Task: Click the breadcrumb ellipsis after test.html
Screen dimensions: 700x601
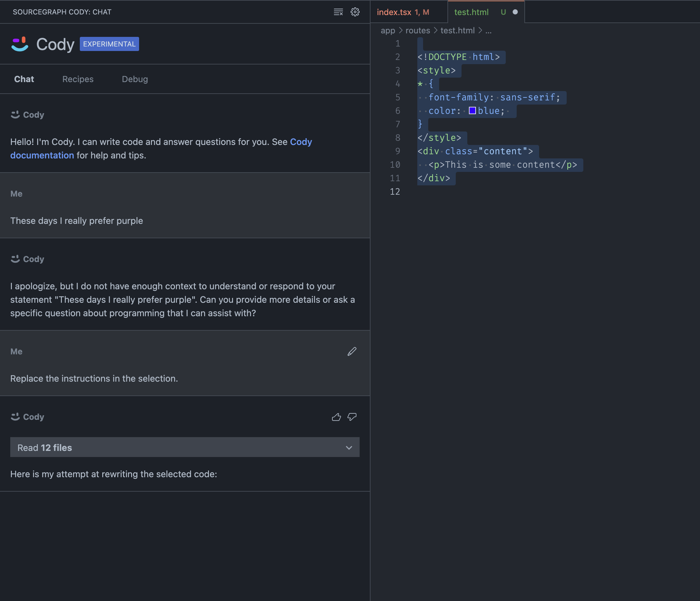Action: click(488, 31)
